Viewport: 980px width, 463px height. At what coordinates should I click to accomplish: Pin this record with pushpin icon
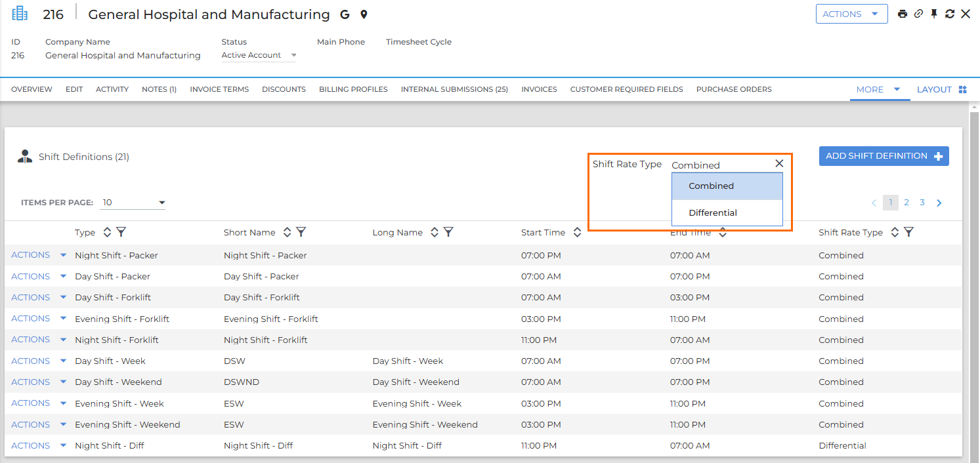click(934, 14)
